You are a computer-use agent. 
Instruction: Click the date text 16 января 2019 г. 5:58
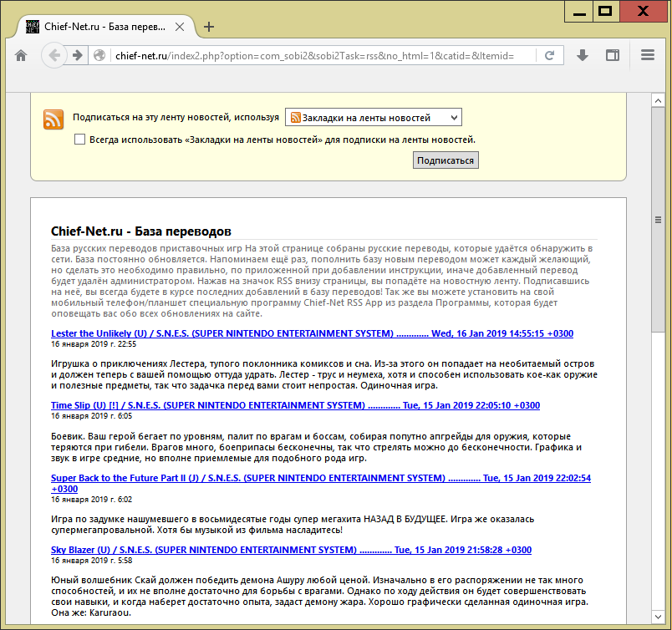(92, 561)
